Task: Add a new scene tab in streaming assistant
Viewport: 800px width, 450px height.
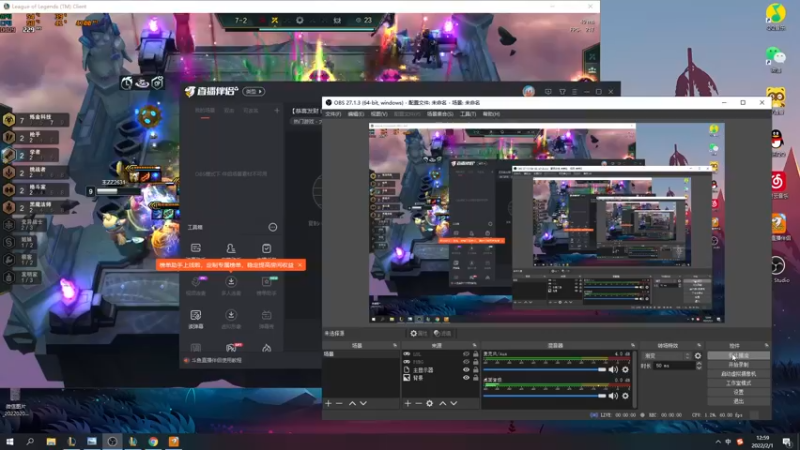Action: point(277,110)
